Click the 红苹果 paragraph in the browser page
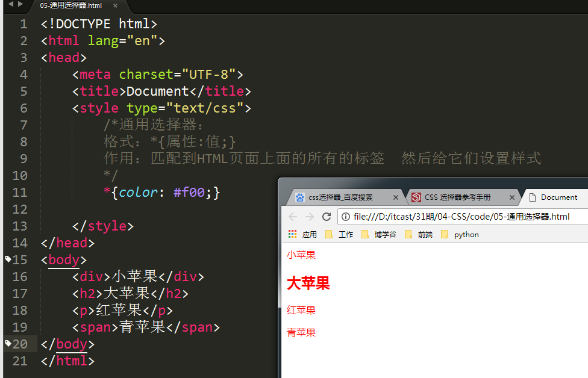 [301, 310]
